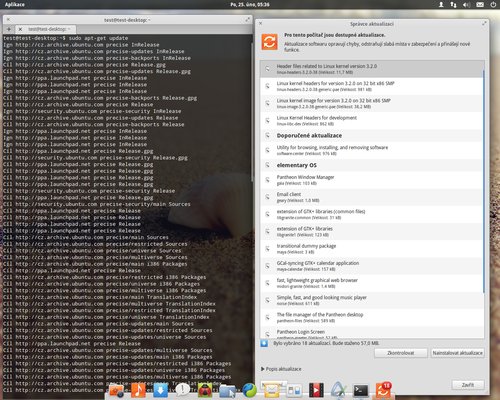Click the Nainstalovat aktualizace button
This screenshot has height=400, width=500.
coord(457,353)
